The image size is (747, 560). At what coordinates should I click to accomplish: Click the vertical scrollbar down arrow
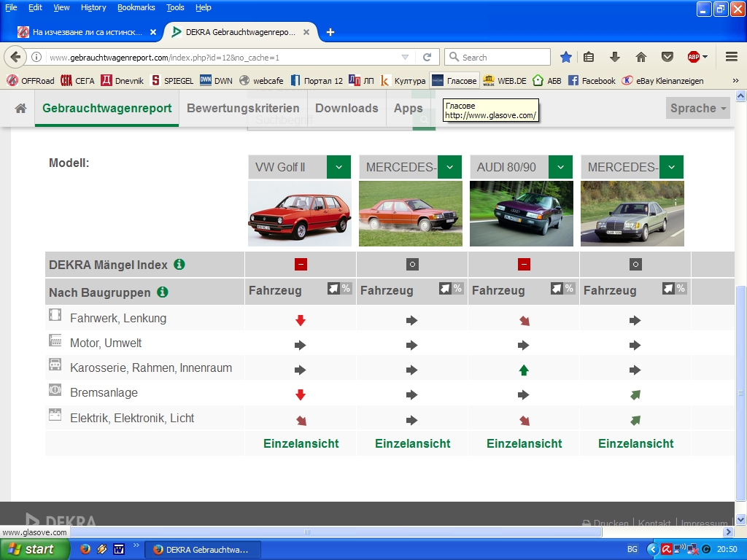741,519
